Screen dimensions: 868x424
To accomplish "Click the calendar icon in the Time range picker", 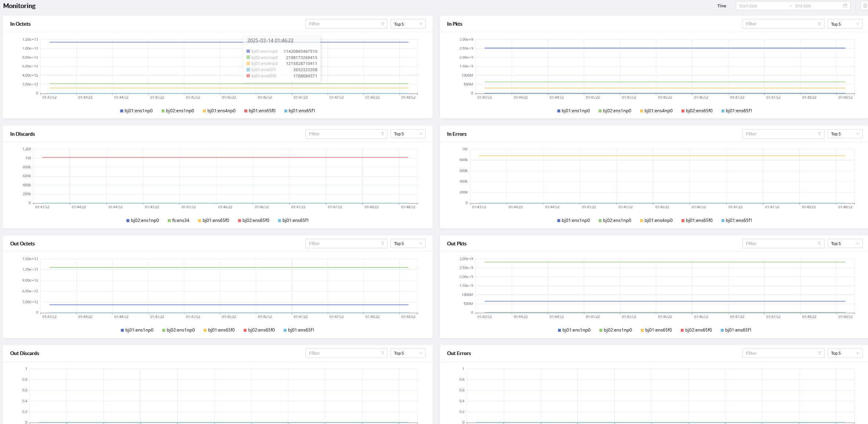I will [845, 6].
